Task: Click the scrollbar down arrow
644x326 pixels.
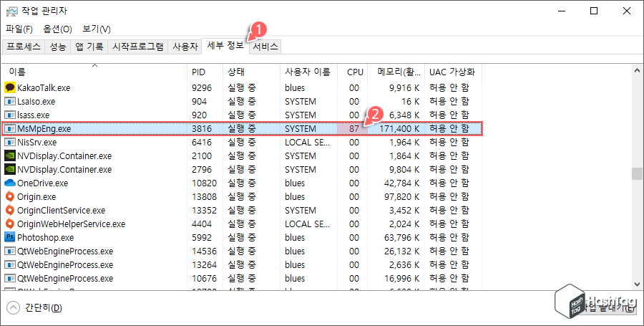Action: (x=637, y=284)
